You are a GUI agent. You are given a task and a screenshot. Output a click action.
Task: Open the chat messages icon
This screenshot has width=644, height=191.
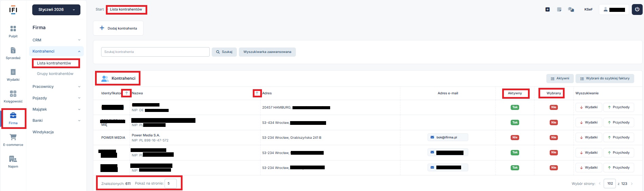pyautogui.click(x=571, y=9)
